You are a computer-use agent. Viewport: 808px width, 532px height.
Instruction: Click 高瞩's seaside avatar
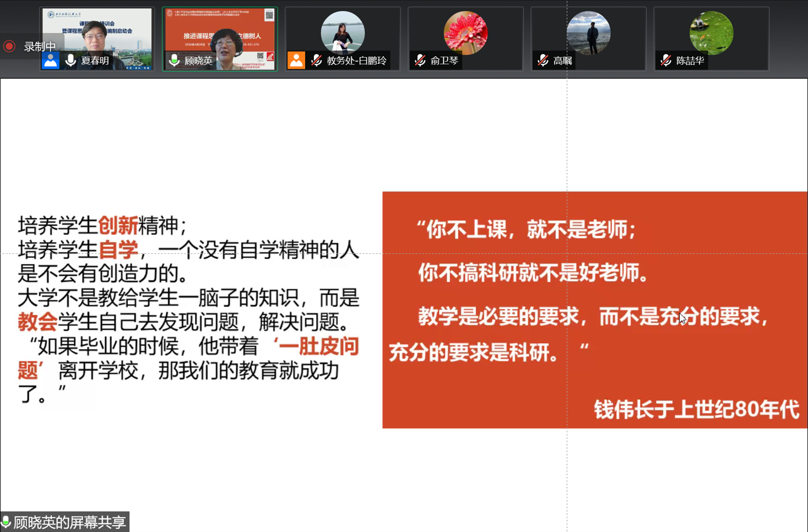coord(588,32)
